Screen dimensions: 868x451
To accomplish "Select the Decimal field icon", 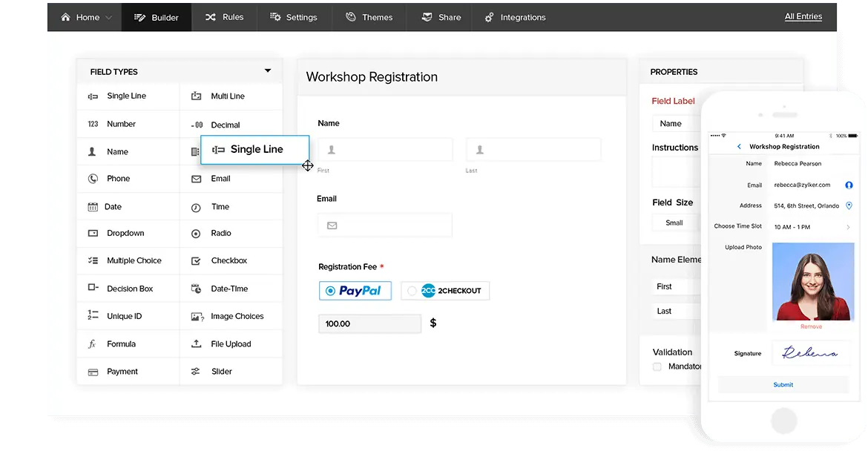I will point(197,125).
